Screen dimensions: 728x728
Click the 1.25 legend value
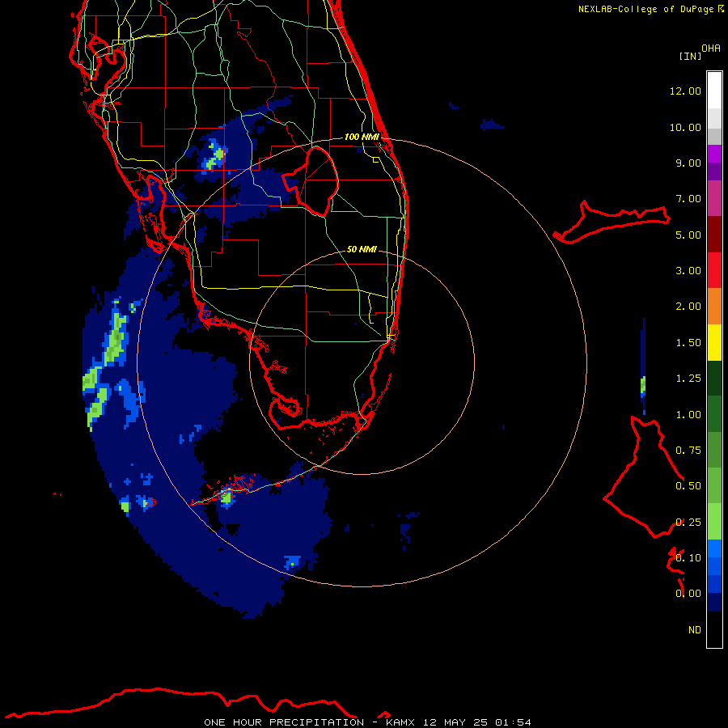[688, 379]
